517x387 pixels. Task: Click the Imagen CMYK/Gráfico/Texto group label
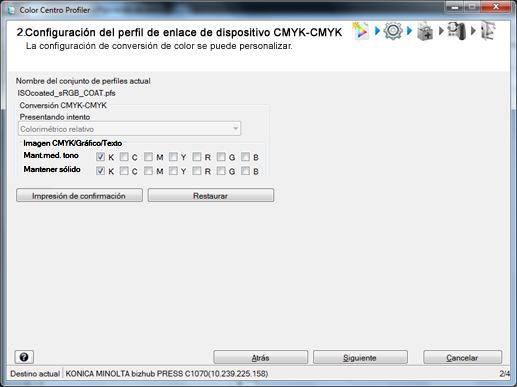point(73,143)
